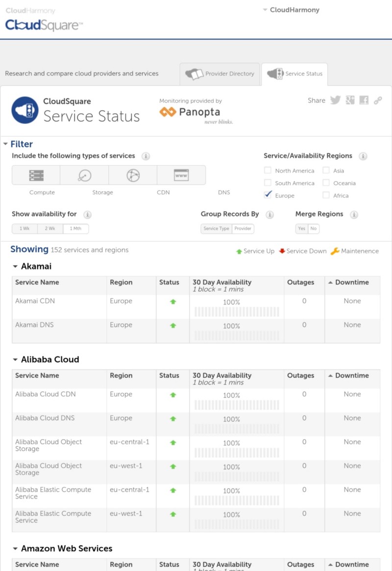The height and width of the screenshot is (571, 392).
Task: Open the Service Status tab
Action: 295,74
